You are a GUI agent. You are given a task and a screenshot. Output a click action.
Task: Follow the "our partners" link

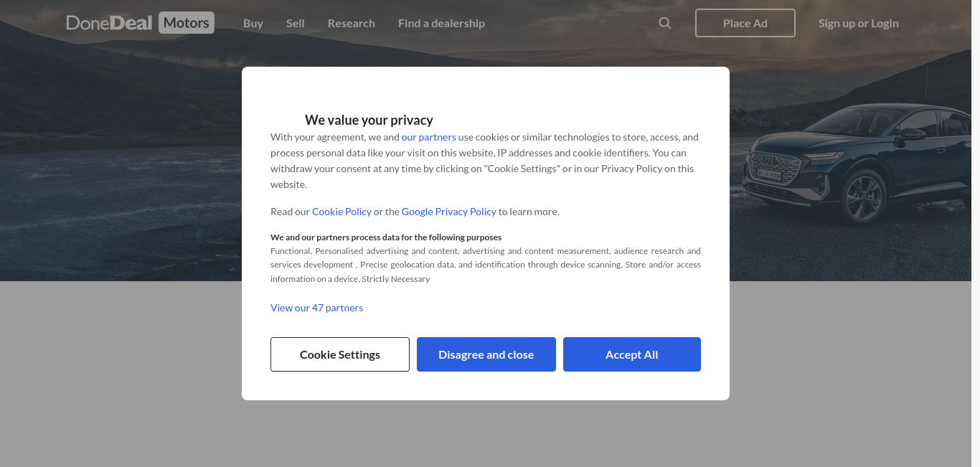point(429,137)
